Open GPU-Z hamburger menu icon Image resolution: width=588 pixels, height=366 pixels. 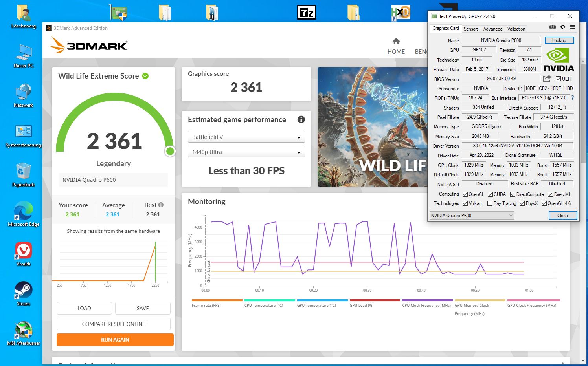coord(573,27)
